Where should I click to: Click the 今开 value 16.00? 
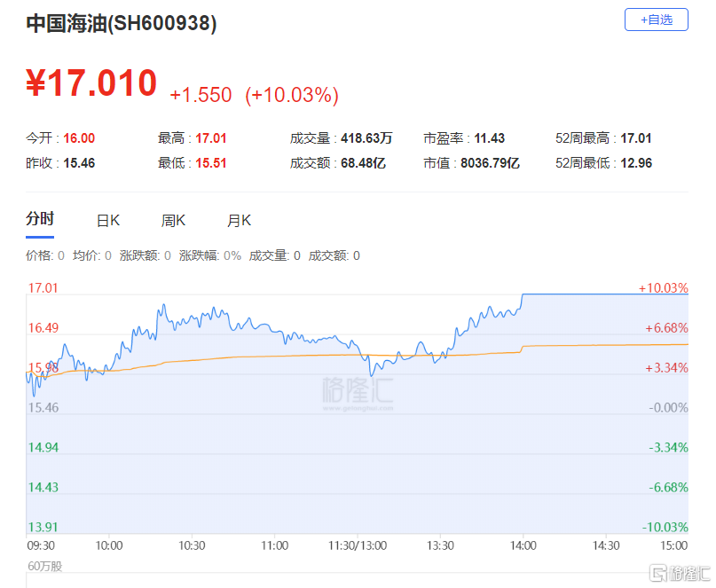tap(79, 138)
